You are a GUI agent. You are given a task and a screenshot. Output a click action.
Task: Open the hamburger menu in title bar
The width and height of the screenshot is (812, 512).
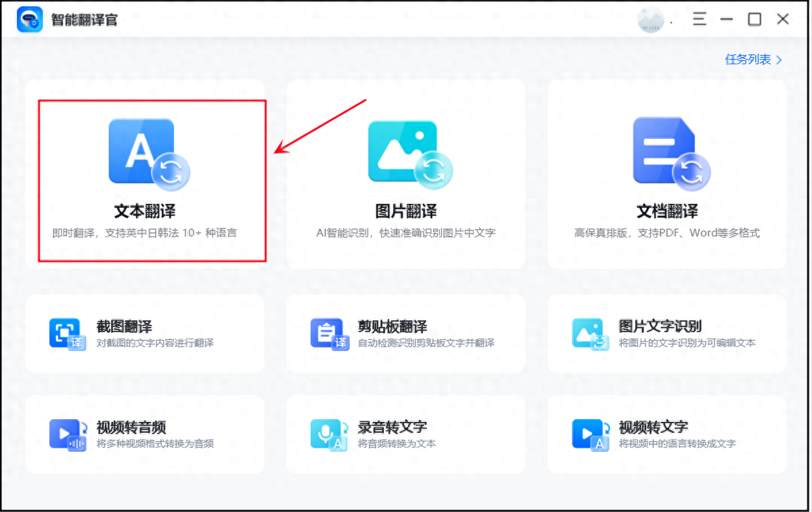coord(699,19)
